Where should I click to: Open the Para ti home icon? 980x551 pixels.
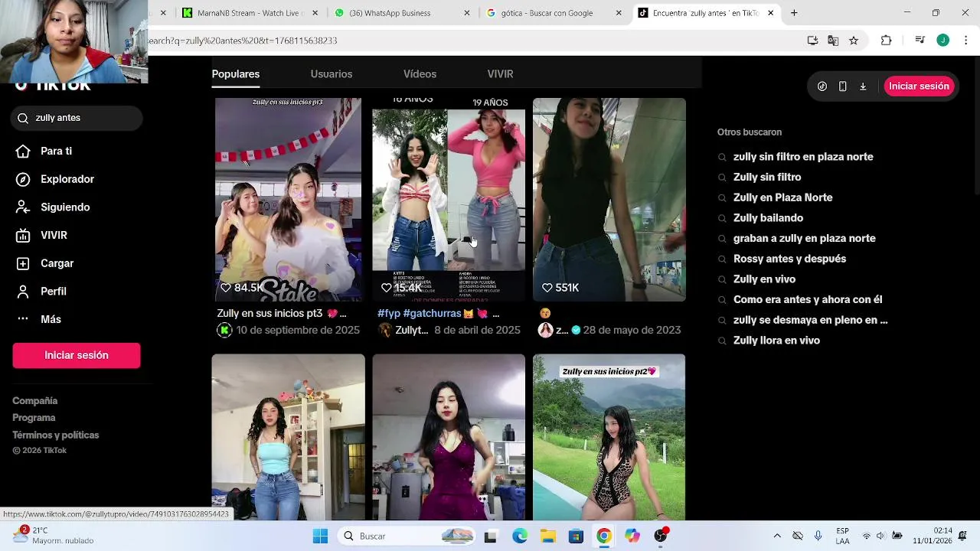pos(23,151)
